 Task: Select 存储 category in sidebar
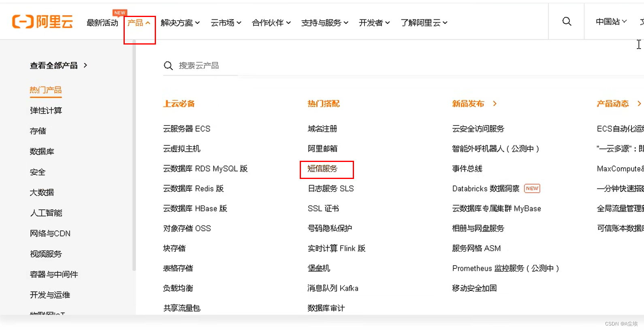click(x=38, y=131)
